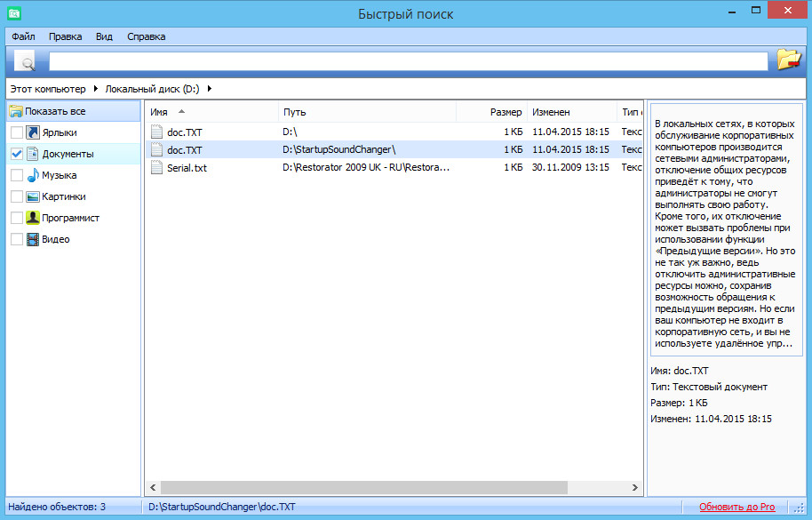This screenshot has width=812, height=520.
Task: Click the Shortcuts (Ярлыки) category icon
Action: [33, 132]
